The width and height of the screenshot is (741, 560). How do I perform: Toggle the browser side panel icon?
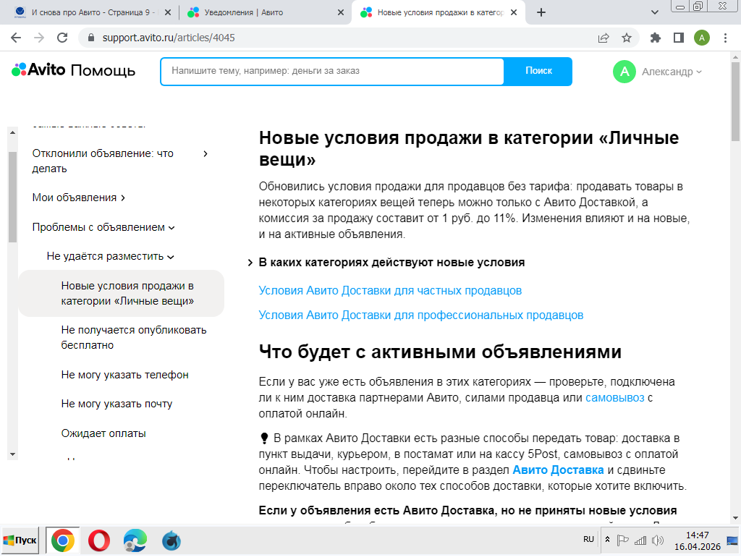click(679, 38)
